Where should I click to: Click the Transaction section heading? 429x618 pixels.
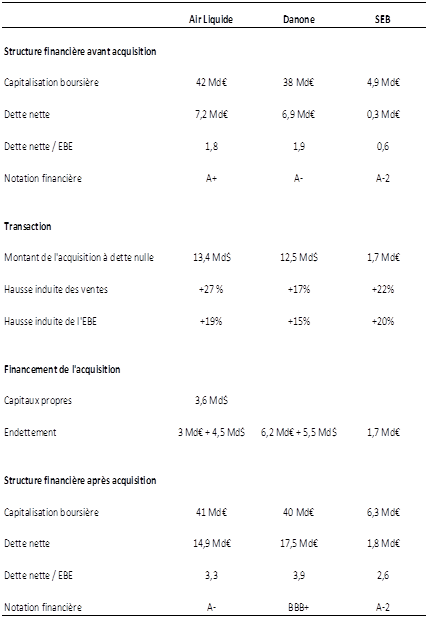(28, 226)
